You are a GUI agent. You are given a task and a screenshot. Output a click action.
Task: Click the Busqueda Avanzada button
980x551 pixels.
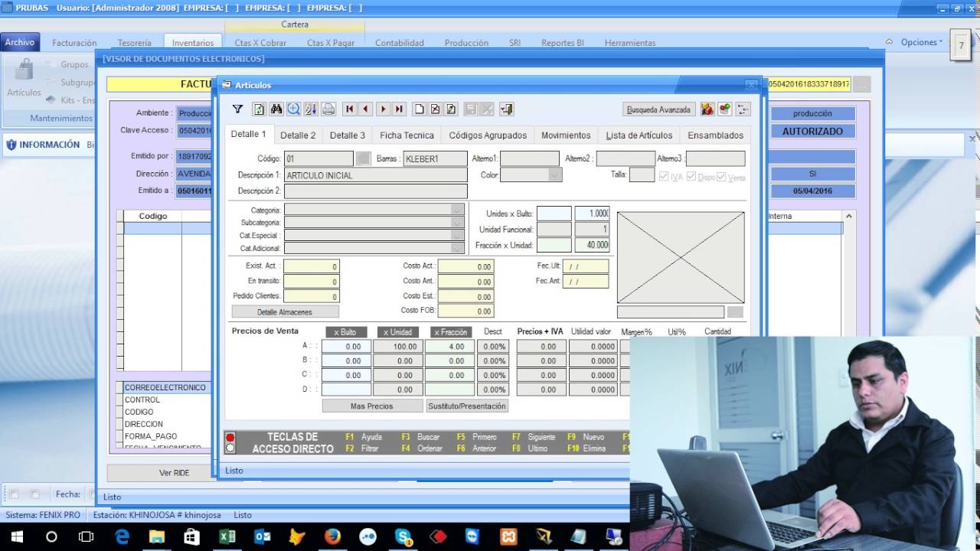pos(658,109)
